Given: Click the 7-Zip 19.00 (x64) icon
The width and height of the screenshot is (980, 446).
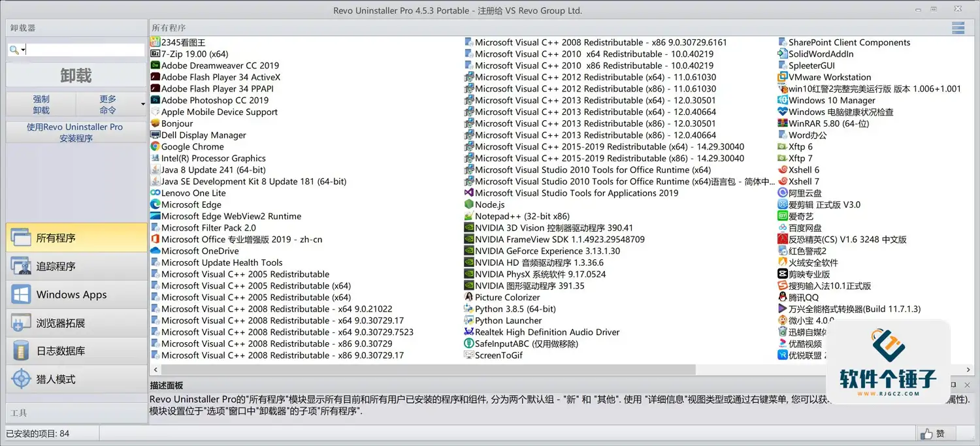Looking at the screenshot, I should (155, 54).
